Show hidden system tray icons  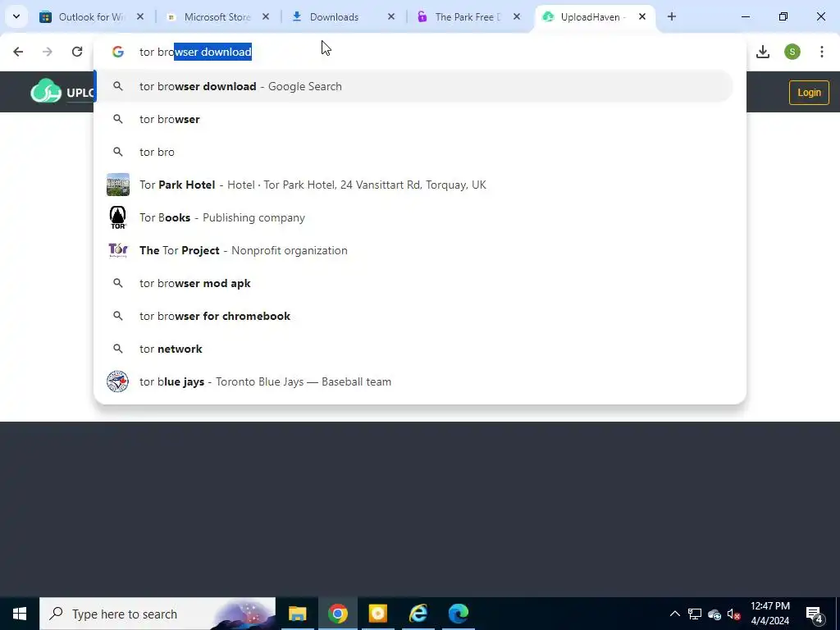coord(675,614)
